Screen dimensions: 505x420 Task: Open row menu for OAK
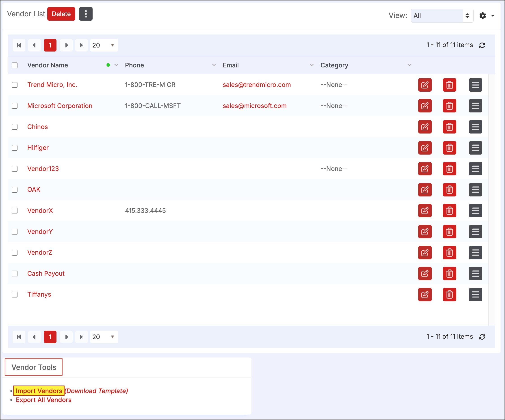(x=475, y=190)
